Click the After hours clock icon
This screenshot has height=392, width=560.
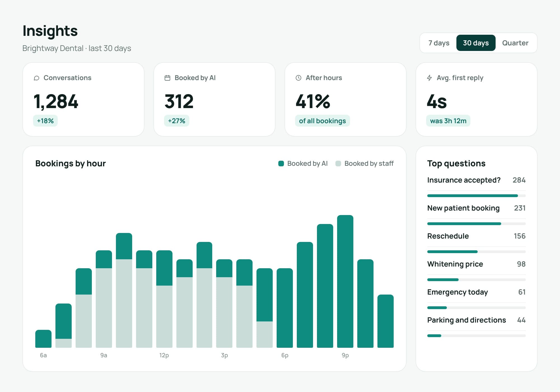(298, 78)
